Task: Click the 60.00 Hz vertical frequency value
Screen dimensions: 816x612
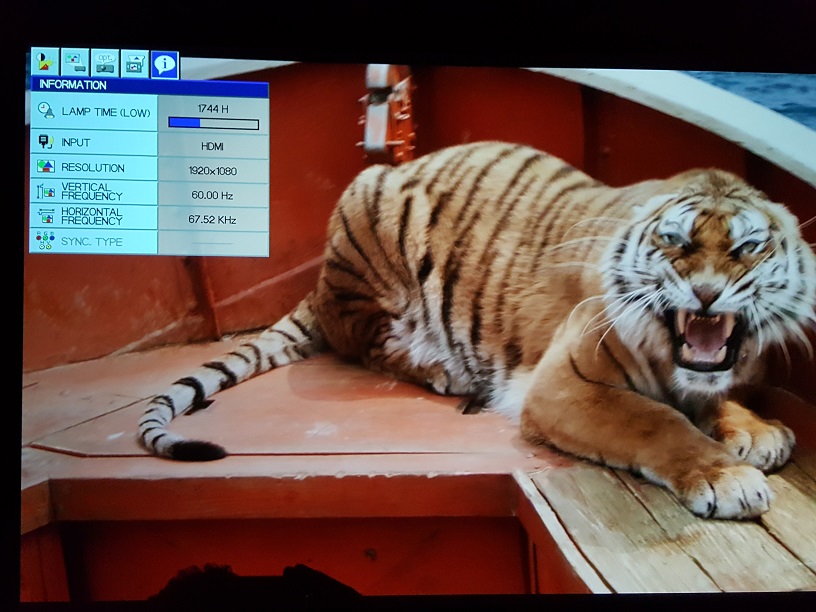Action: tap(213, 195)
